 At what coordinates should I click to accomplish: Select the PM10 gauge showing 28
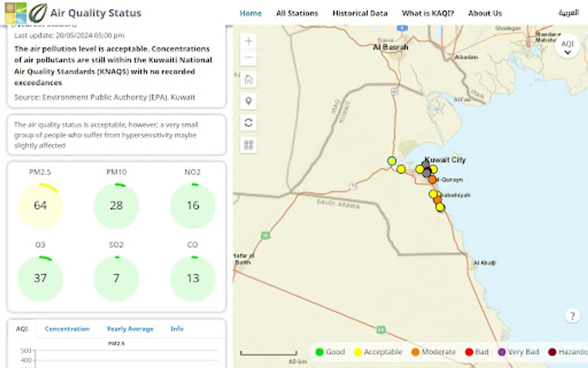(x=116, y=206)
